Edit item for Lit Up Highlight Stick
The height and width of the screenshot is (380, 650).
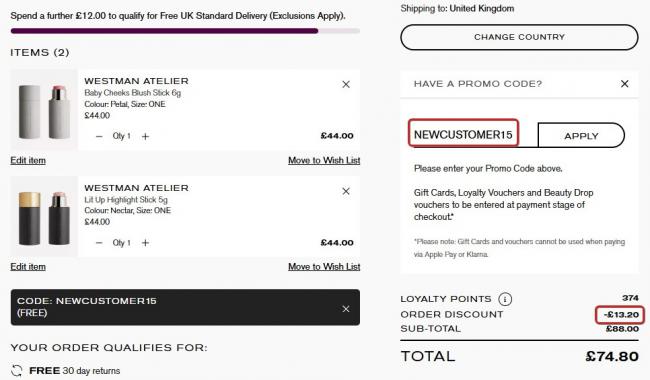coord(28,267)
